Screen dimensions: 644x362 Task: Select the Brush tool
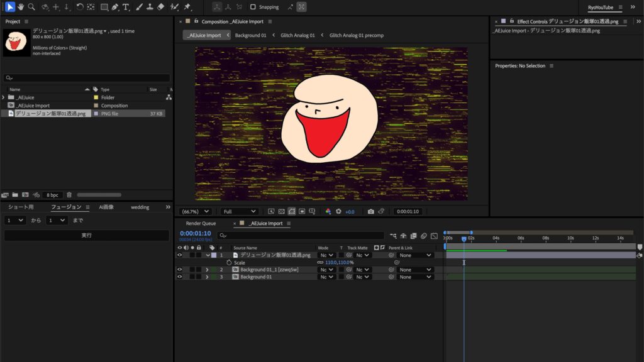(139, 6)
